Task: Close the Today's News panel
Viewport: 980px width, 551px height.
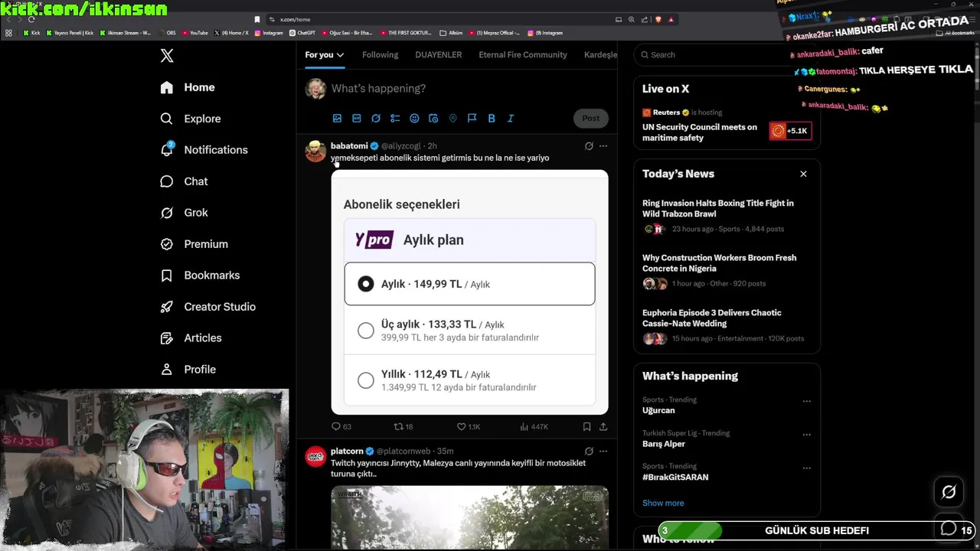Action: (x=803, y=174)
